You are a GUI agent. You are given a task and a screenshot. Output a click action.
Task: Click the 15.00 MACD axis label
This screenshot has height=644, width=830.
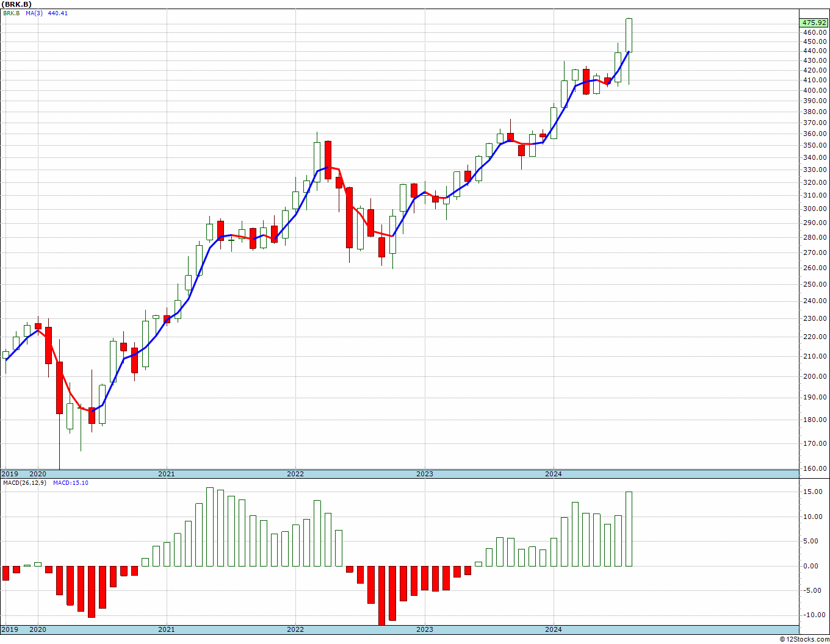(815, 492)
